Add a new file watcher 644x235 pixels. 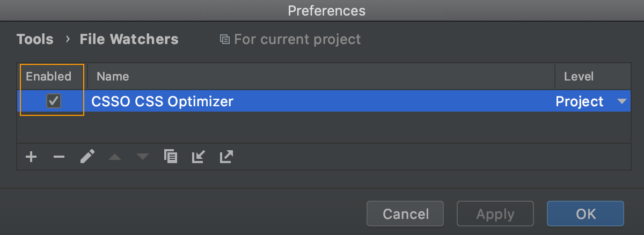(x=31, y=157)
